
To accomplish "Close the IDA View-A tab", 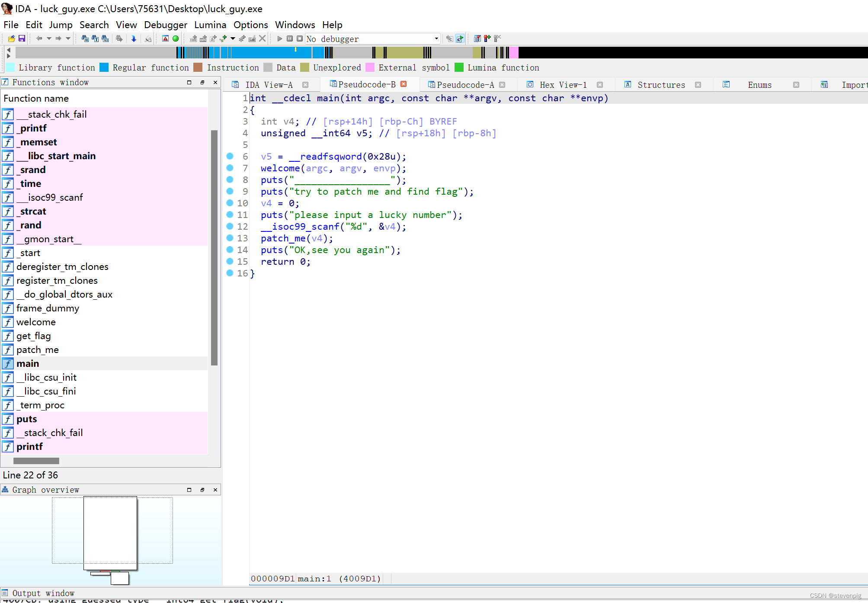I will pyautogui.click(x=305, y=85).
